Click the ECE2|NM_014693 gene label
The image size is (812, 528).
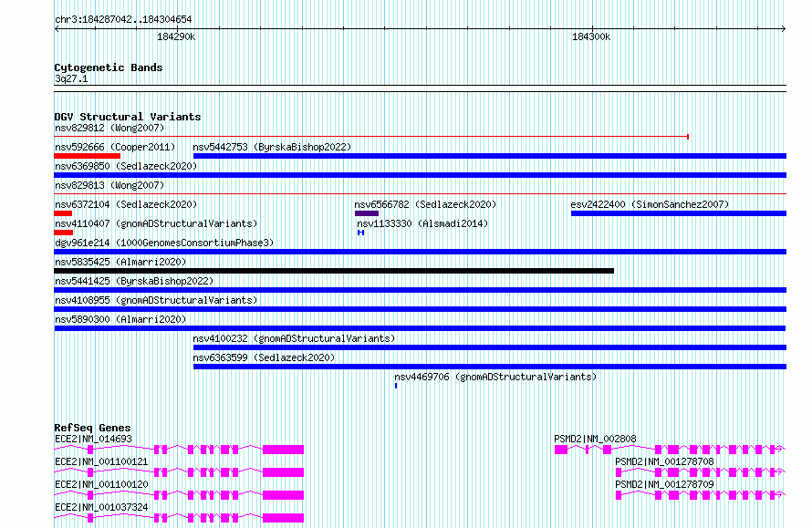[x=93, y=439]
